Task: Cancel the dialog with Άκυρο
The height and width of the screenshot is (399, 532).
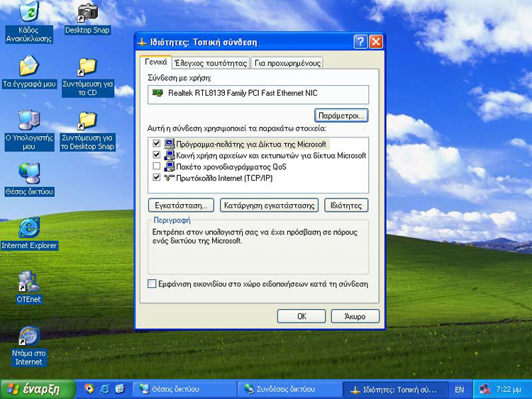Action: click(355, 316)
